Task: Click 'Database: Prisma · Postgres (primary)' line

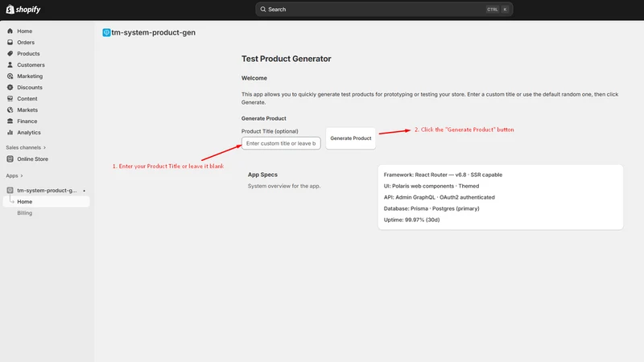Action: pyautogui.click(x=431, y=208)
